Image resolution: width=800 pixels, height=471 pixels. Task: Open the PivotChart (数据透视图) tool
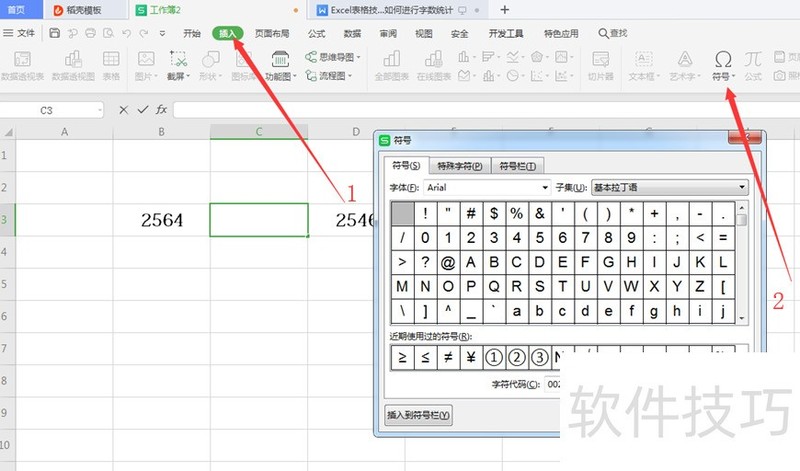pyautogui.click(x=73, y=66)
